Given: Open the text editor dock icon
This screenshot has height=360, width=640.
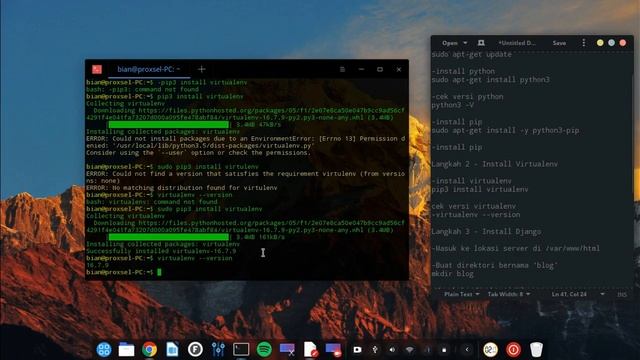Looking at the screenshot, I should [x=310, y=349].
